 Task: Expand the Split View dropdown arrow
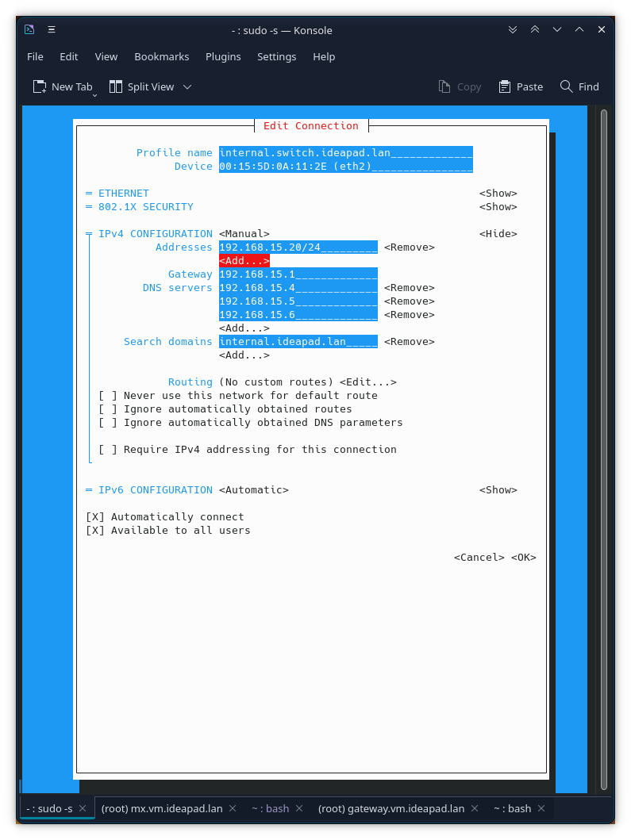pos(187,86)
